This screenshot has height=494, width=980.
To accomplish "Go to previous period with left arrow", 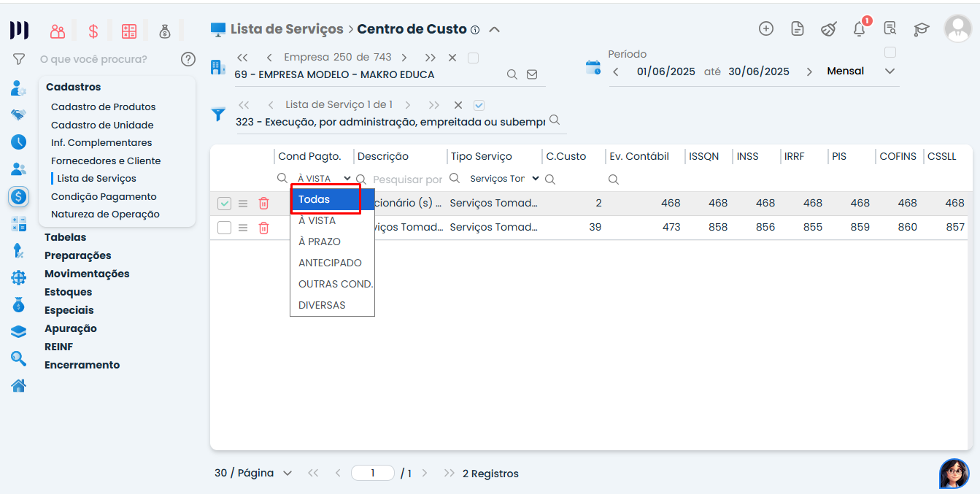I will [x=616, y=72].
